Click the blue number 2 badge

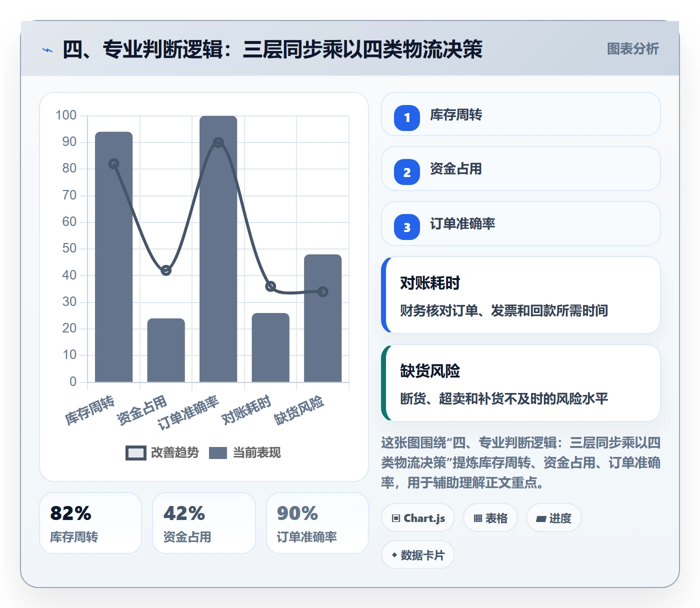click(x=407, y=172)
